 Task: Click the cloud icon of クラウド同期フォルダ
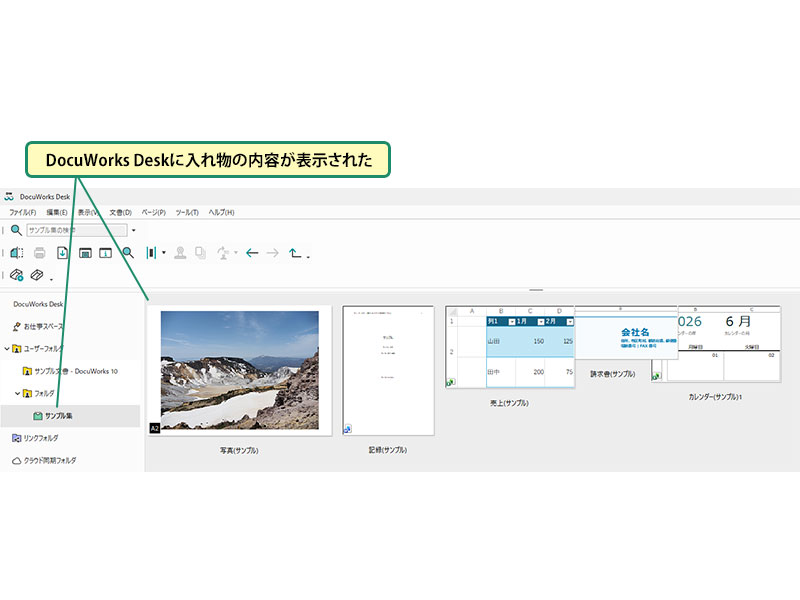[x=16, y=461]
